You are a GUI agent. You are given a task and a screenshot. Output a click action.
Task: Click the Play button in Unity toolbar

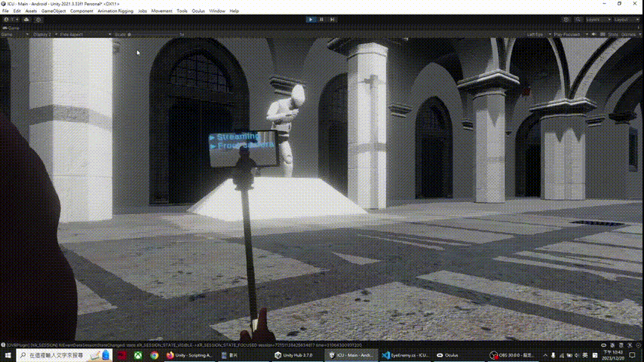311,19
